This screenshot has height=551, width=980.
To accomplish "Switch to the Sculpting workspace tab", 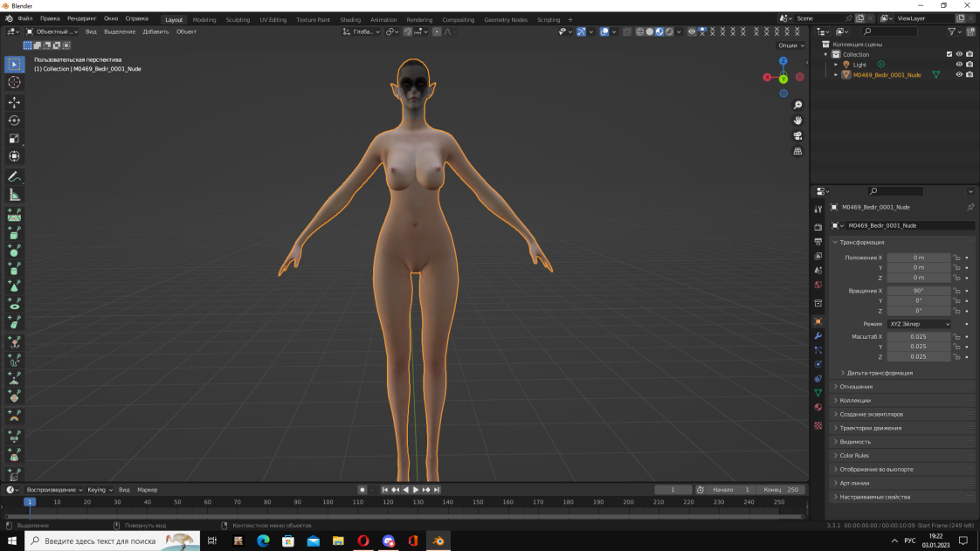I will click(238, 19).
